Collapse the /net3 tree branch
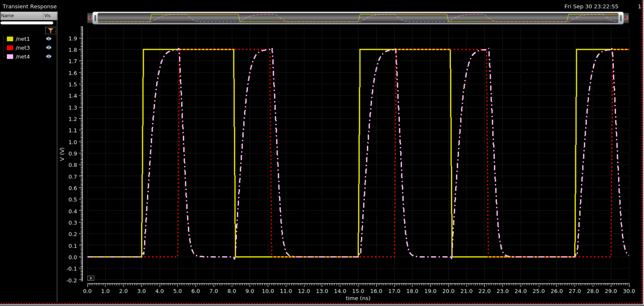Image resolution: width=644 pixels, height=306 pixels. coord(3,48)
